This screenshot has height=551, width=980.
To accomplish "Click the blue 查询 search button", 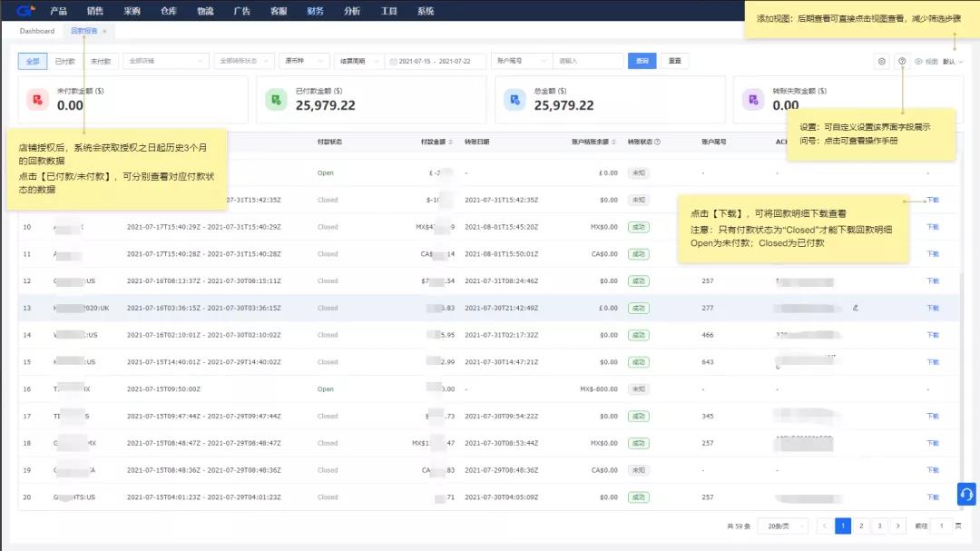I will (642, 61).
